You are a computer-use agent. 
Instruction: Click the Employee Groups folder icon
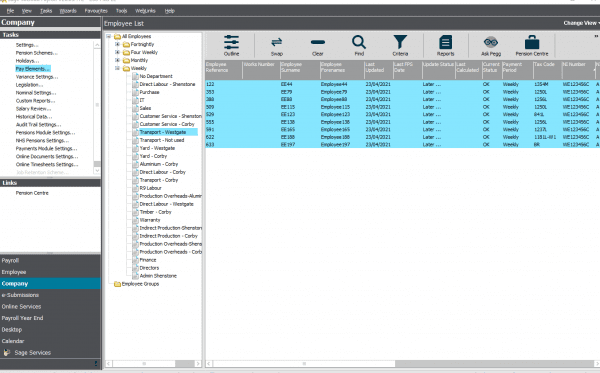(117, 284)
